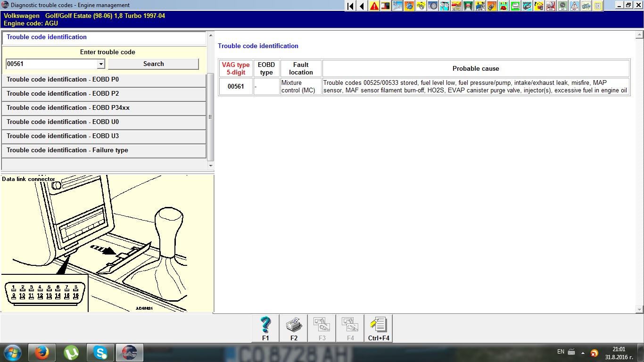Select Trouble code identification - Failure type

tap(104, 150)
